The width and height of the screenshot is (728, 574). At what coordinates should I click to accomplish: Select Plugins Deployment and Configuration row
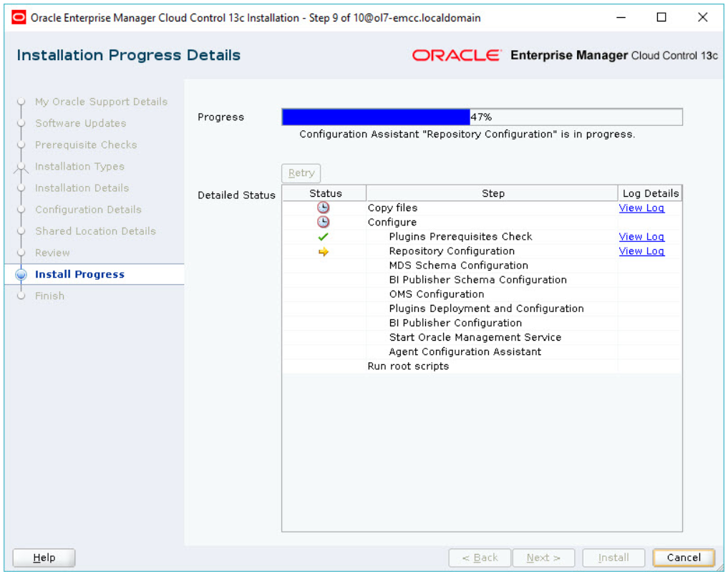(482, 308)
